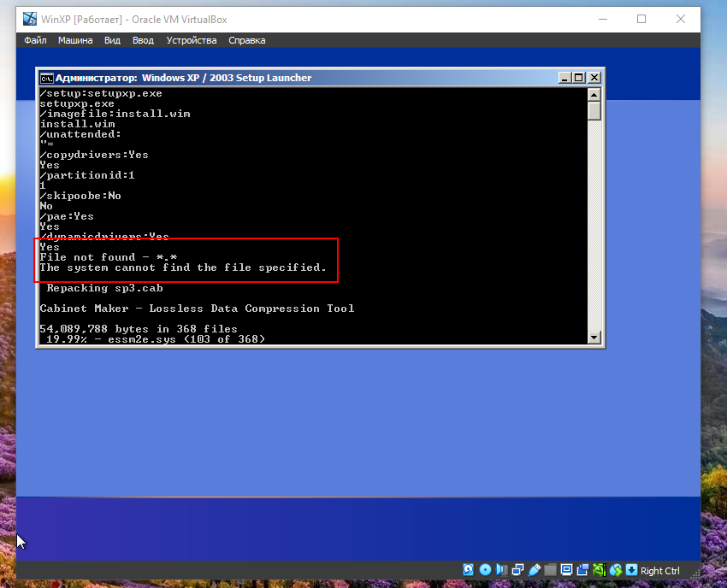Click the mouse integration indicator icon
This screenshot has width=727, height=588.
pyautogui.click(x=616, y=570)
